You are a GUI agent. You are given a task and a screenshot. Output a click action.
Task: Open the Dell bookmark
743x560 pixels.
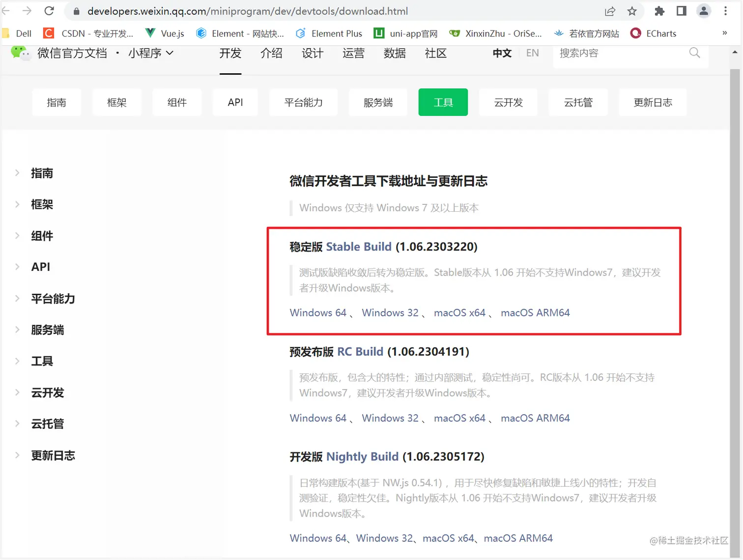click(x=17, y=33)
